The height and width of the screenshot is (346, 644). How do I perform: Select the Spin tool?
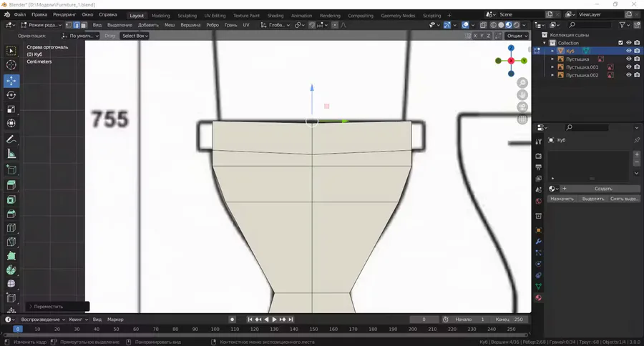point(11,270)
